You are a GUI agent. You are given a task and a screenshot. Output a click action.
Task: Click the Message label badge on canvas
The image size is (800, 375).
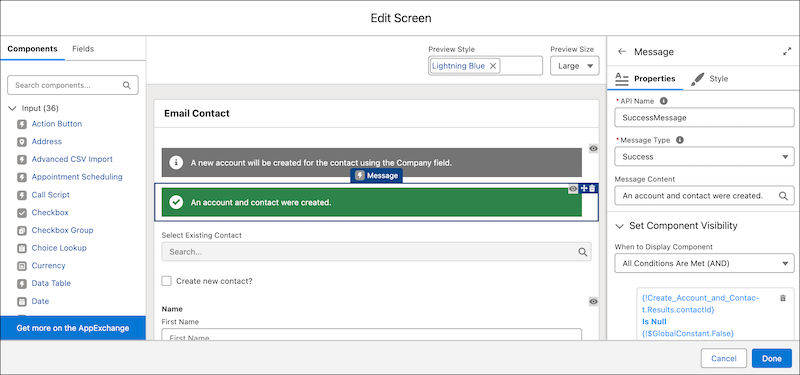coord(377,176)
